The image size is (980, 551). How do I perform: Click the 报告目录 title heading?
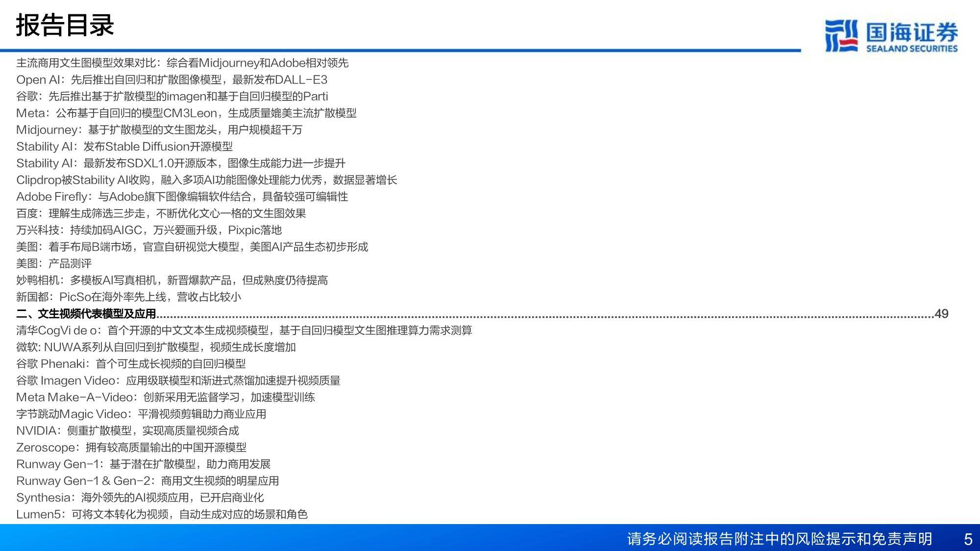pos(65,25)
